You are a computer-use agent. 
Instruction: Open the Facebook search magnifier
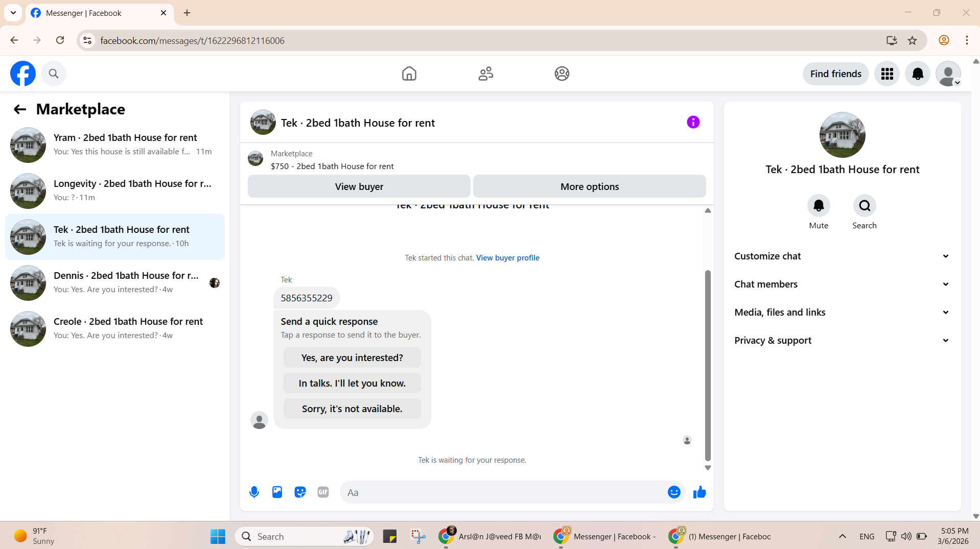coord(54,74)
